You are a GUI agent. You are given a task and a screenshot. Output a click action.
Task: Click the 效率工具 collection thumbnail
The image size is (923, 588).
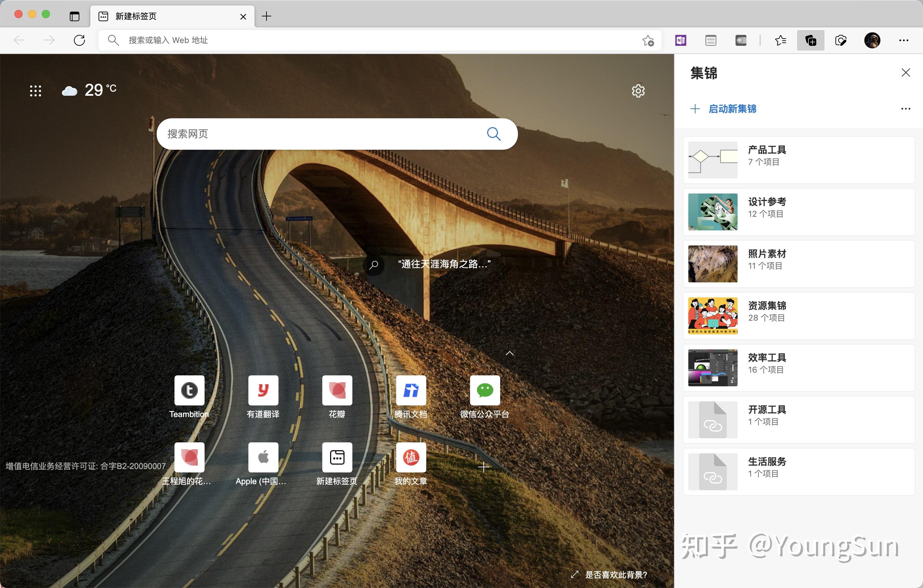[713, 368]
